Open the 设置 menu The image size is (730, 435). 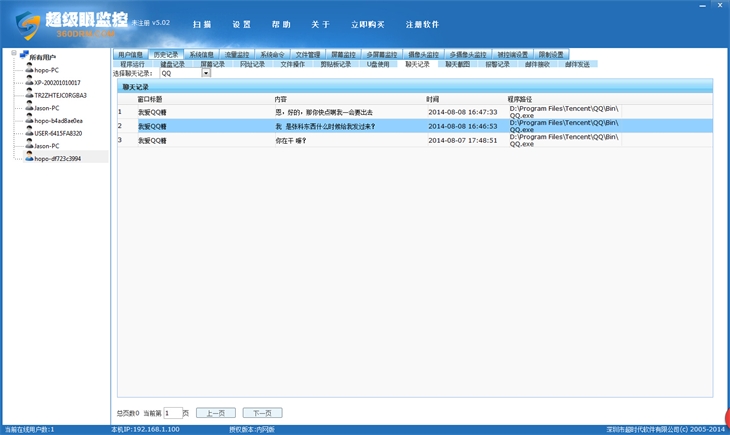click(x=242, y=23)
